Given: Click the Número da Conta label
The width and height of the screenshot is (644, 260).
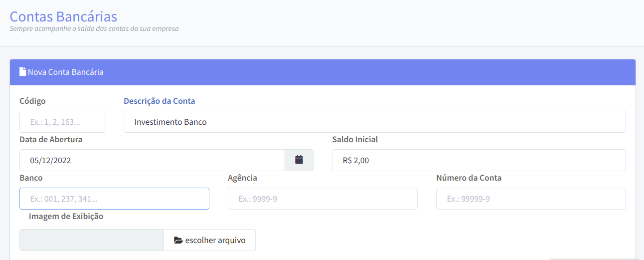Looking at the screenshot, I should click(469, 178).
